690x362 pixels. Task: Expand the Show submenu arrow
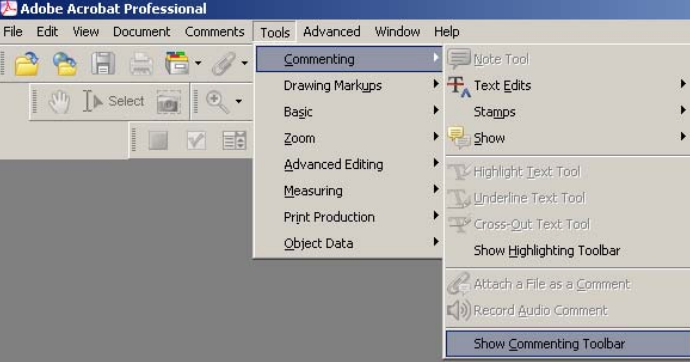click(x=683, y=136)
